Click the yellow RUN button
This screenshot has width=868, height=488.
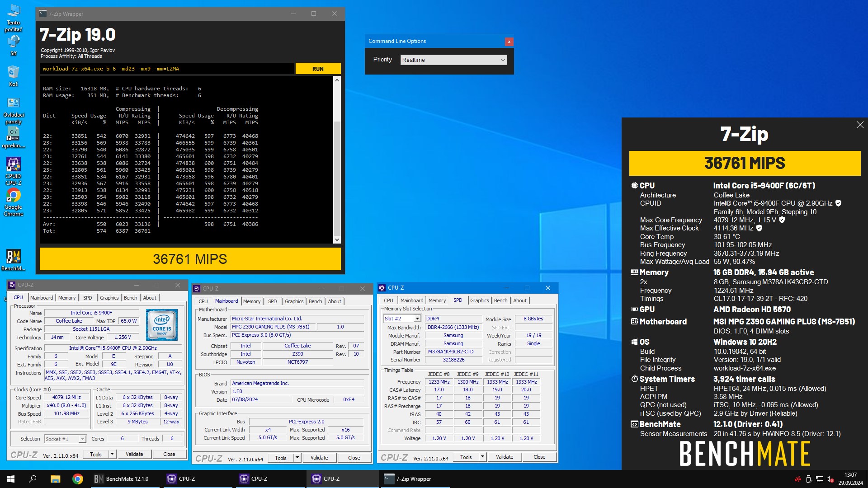click(318, 69)
